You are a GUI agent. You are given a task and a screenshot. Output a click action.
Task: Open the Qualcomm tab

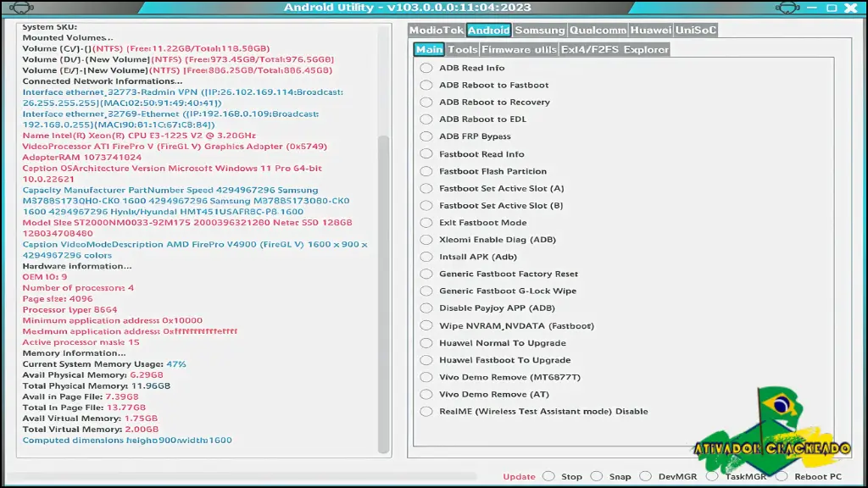598,30
